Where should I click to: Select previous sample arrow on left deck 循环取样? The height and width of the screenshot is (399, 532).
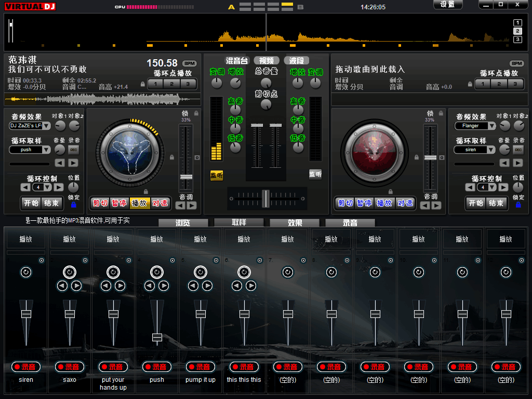60,163
